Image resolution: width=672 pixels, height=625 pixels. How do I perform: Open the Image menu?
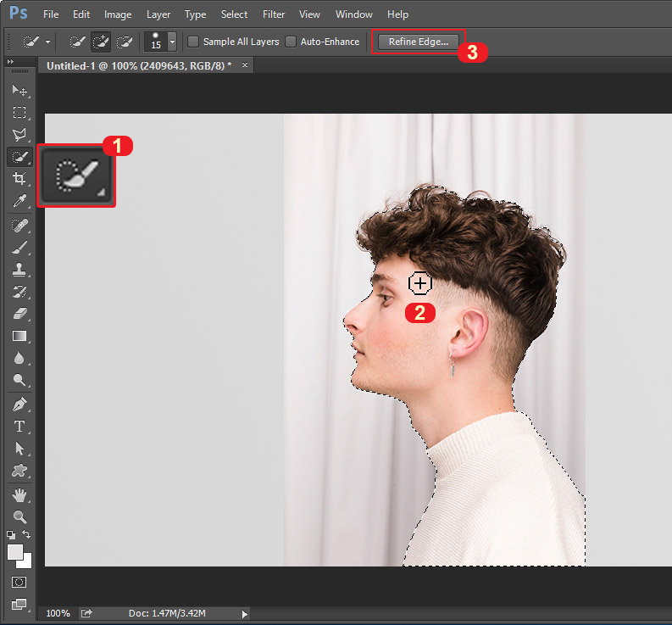tap(118, 14)
